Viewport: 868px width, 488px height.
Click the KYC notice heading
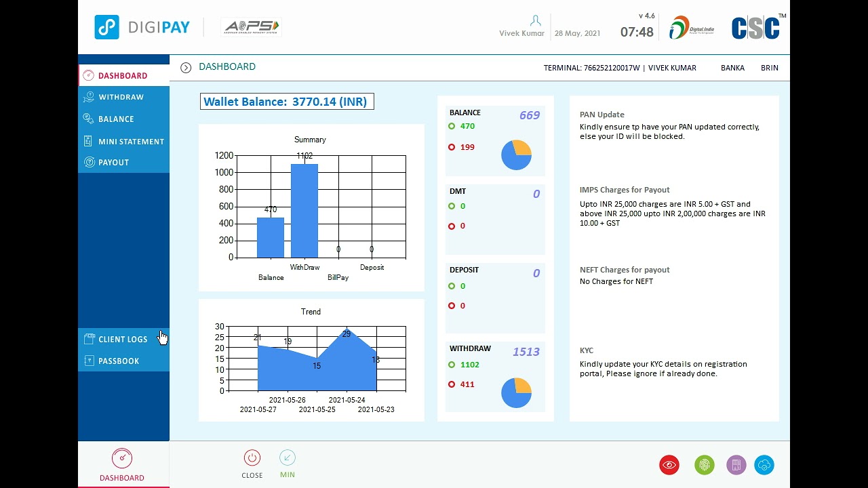pyautogui.click(x=587, y=350)
